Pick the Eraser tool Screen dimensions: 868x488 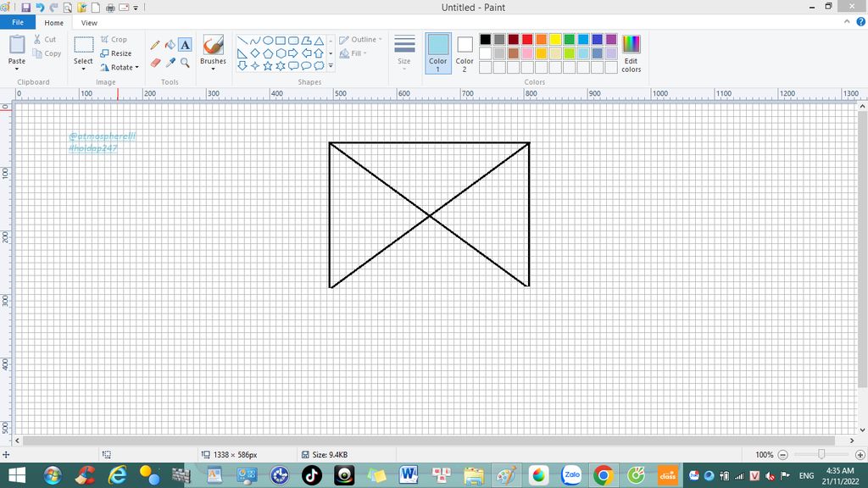tap(155, 63)
